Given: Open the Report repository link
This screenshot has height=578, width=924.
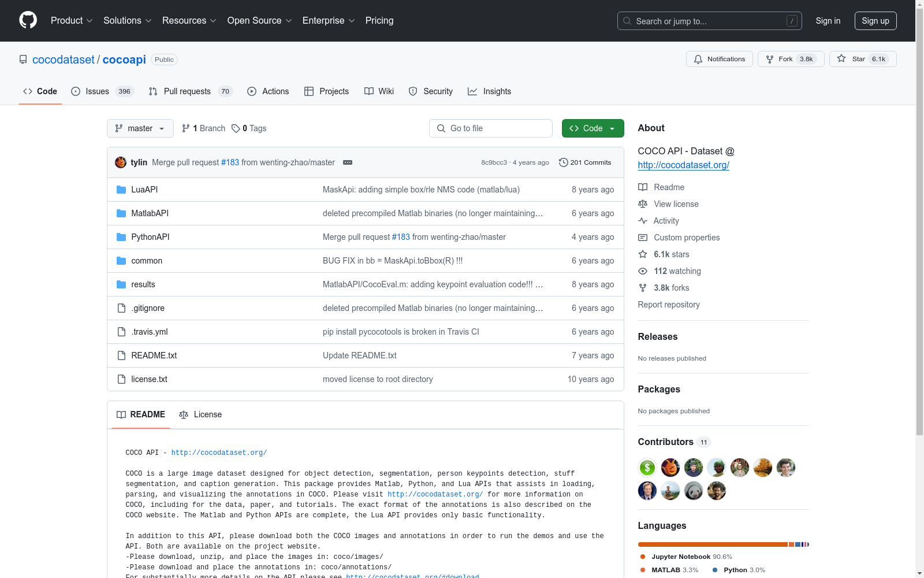Looking at the screenshot, I should pos(669,305).
